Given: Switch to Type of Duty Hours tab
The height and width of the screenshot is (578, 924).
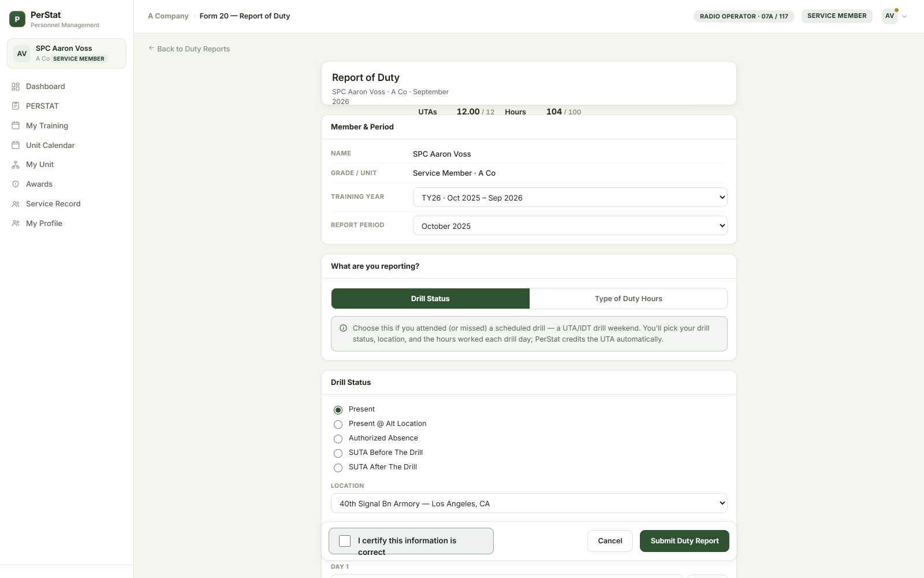Looking at the screenshot, I should coord(628,299).
